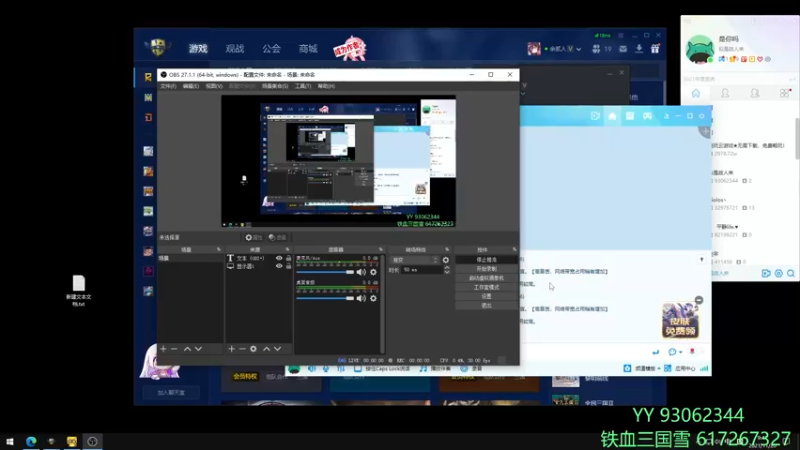Click search icon at YY panel bottom

click(x=791, y=273)
